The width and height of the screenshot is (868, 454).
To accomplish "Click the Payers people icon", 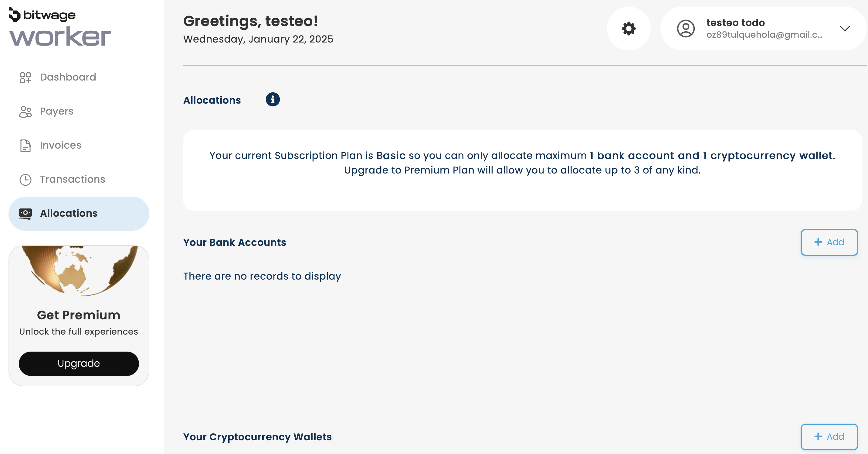I will coord(25,112).
